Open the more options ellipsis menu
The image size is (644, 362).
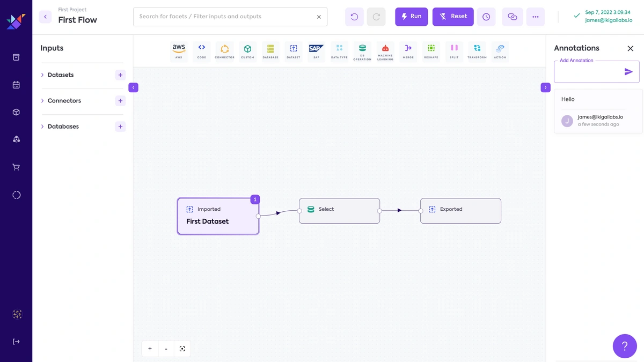tap(535, 17)
